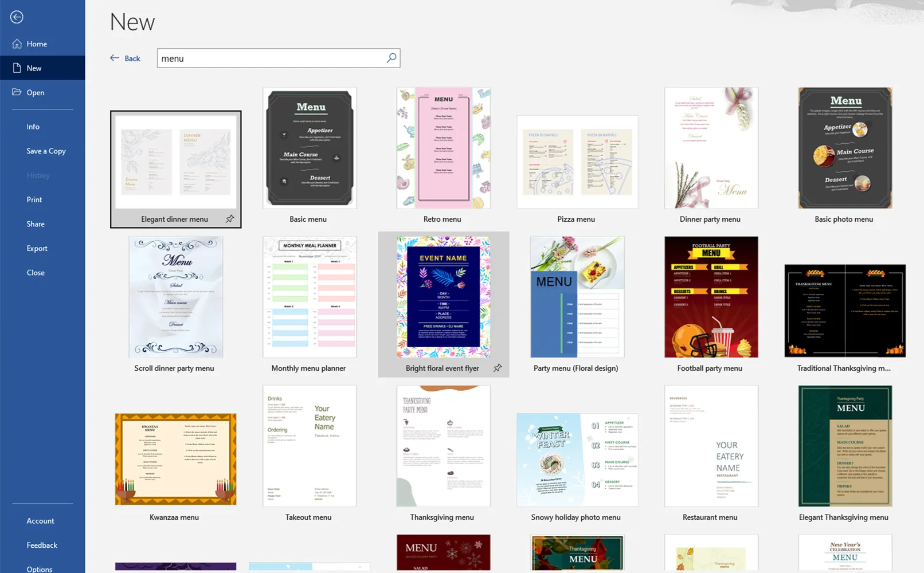Click the back arrow circle icon

click(17, 17)
